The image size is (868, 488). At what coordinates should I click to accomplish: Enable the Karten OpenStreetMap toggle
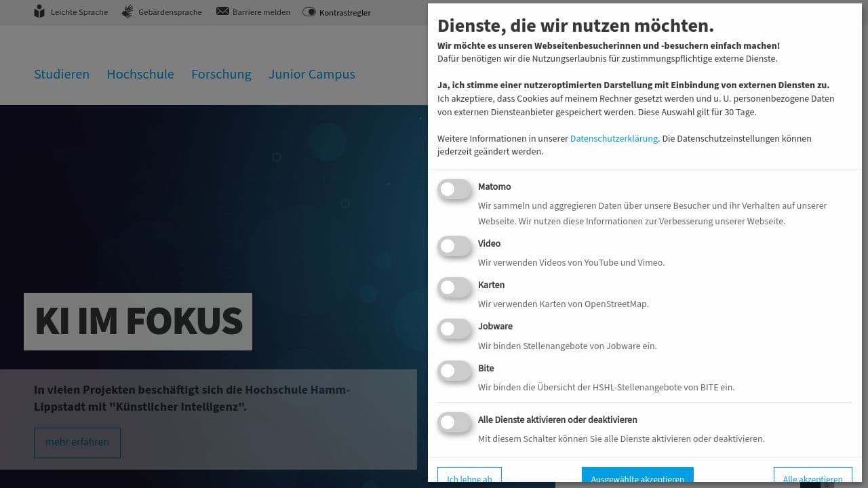454,287
